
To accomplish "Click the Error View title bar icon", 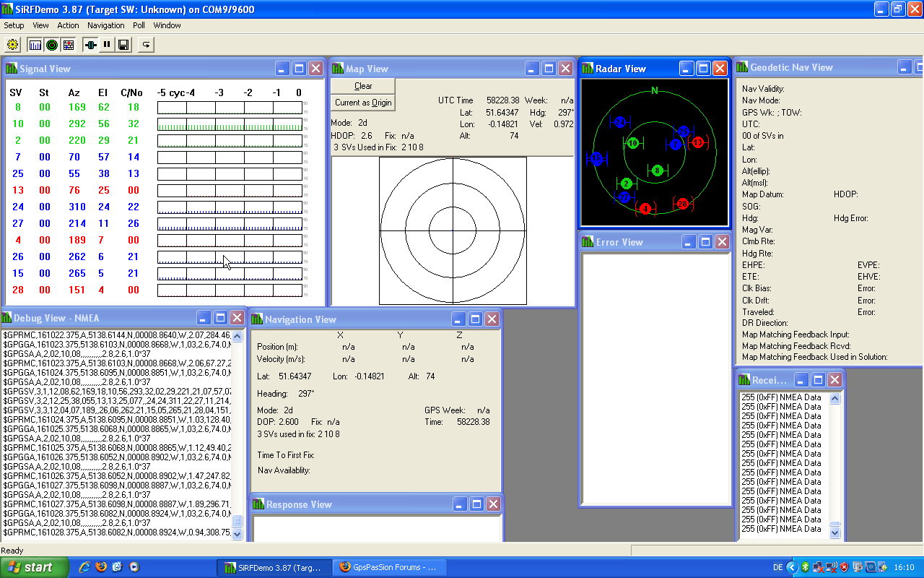I will [588, 242].
